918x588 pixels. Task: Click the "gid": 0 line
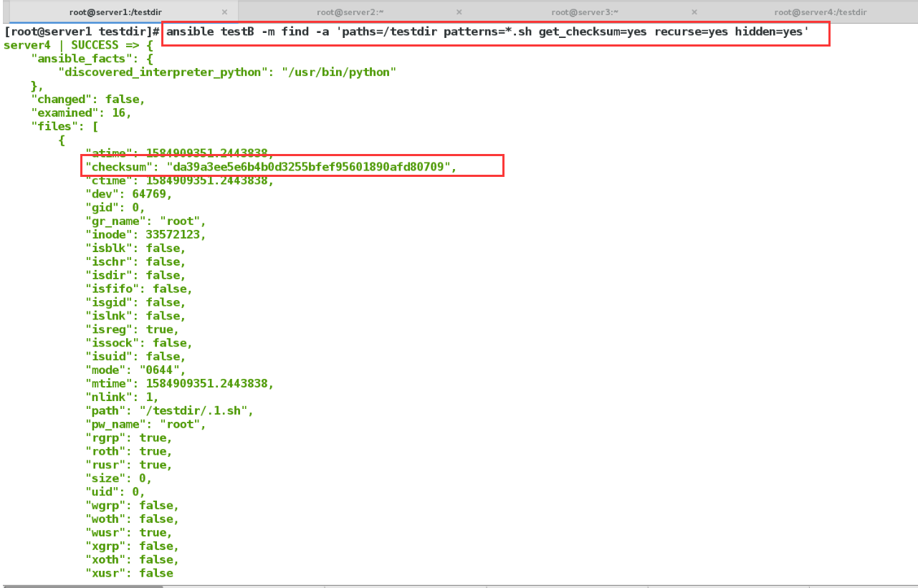pyautogui.click(x=115, y=208)
